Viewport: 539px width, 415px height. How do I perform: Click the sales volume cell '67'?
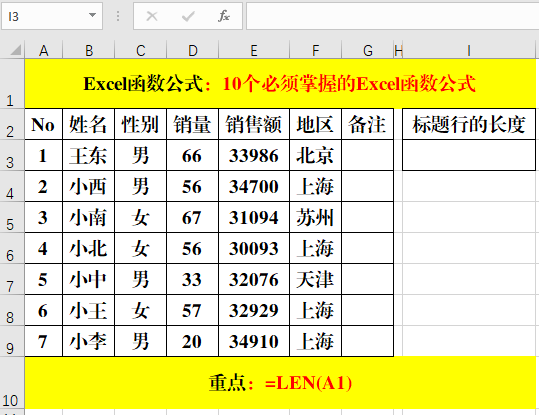click(192, 217)
